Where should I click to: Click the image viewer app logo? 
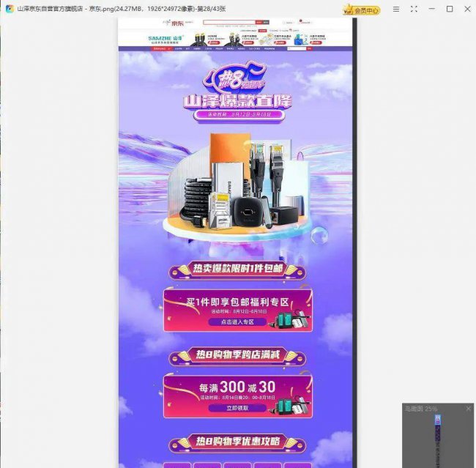click(10, 9)
